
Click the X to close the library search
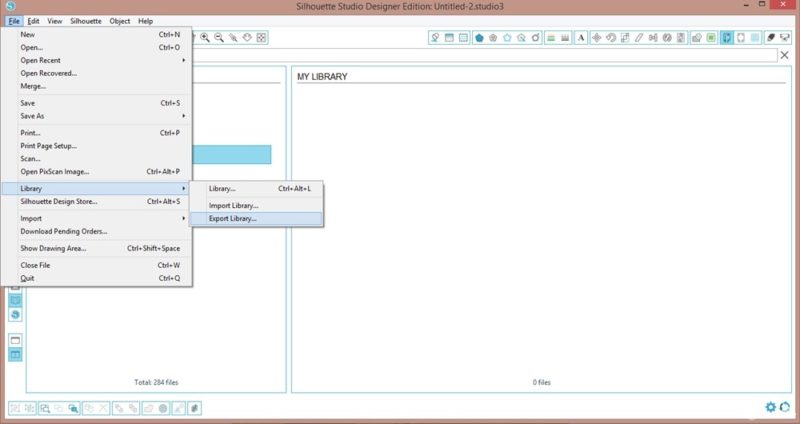[x=785, y=55]
